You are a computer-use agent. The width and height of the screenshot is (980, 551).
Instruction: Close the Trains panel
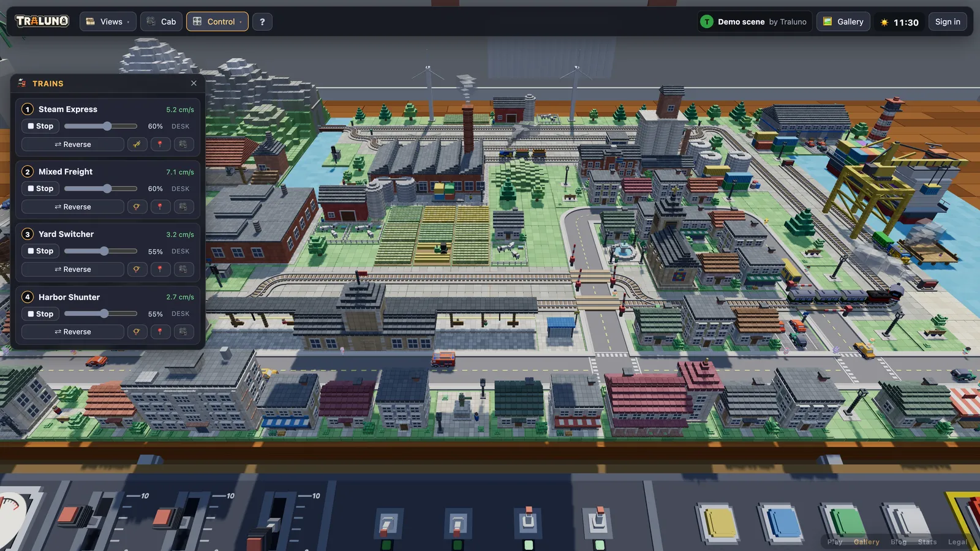click(194, 83)
